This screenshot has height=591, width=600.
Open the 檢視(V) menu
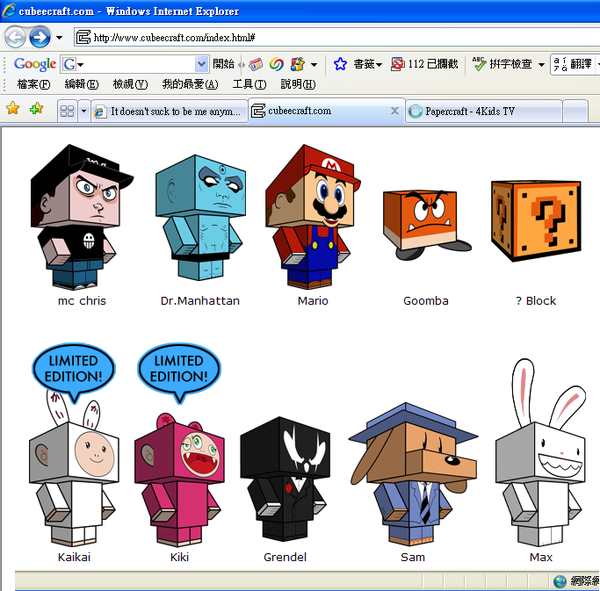[x=130, y=84]
